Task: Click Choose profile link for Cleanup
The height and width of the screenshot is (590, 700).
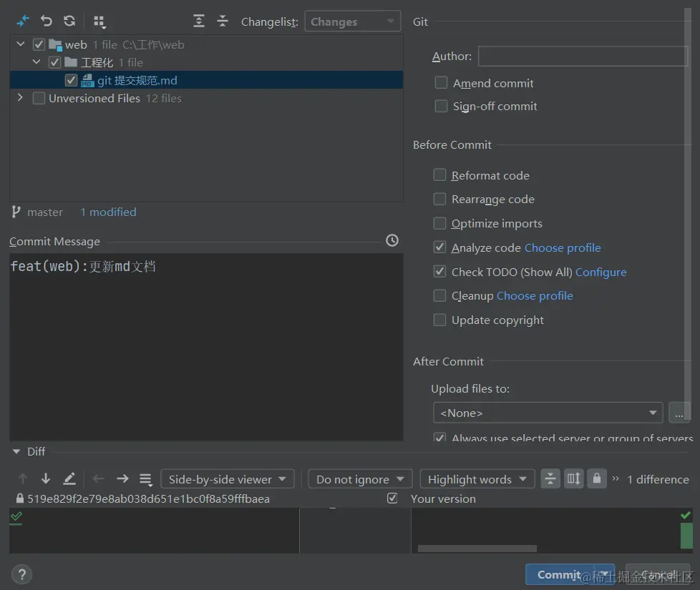Action: point(535,295)
